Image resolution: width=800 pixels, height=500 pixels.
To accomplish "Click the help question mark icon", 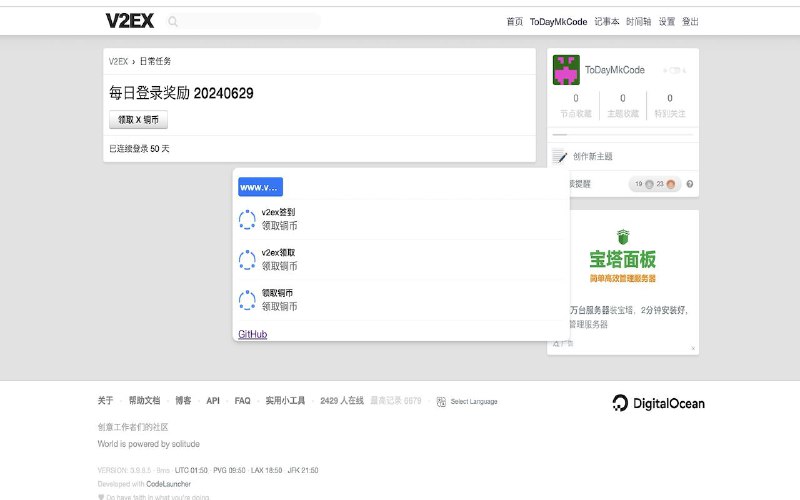I will click(x=690, y=184).
